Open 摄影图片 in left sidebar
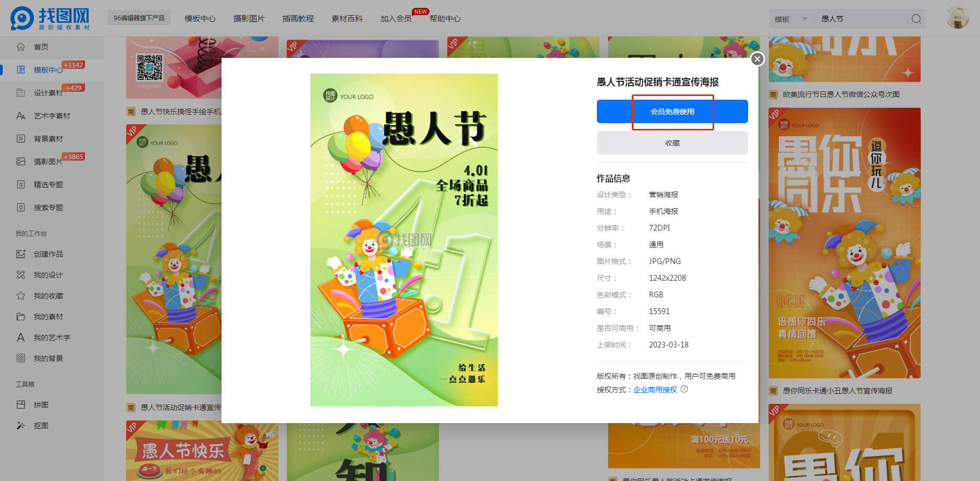The height and width of the screenshot is (481, 980). [47, 162]
